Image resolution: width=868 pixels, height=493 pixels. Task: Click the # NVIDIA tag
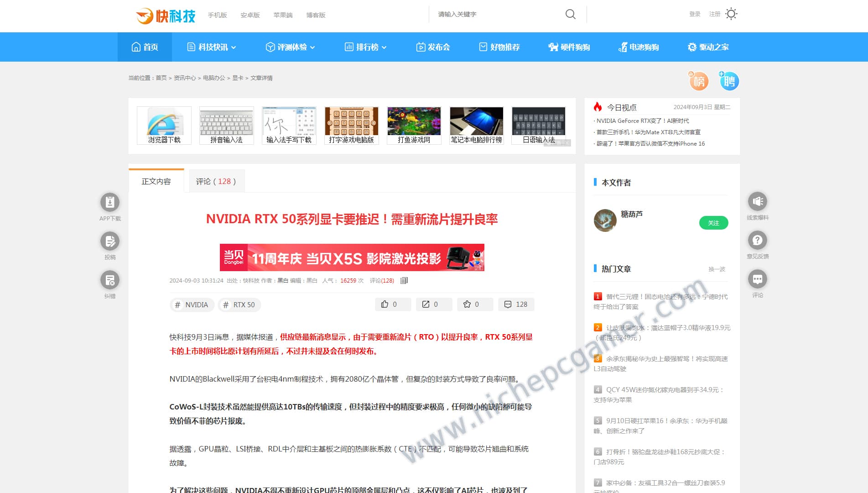pyautogui.click(x=191, y=305)
